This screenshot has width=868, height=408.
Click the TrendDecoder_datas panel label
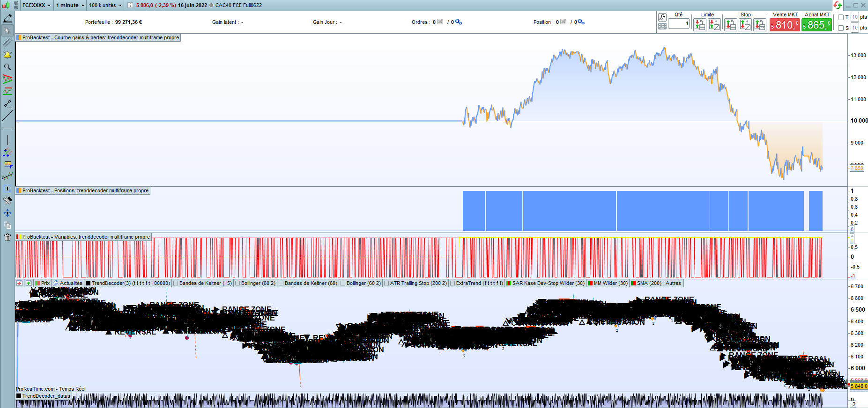coord(44,396)
